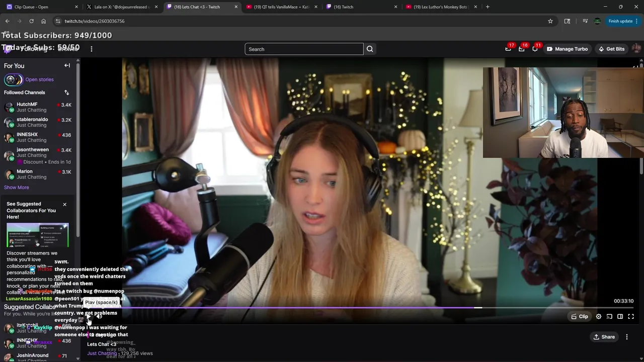Switch to QT tells VanillaMace YouTube tab
The width and height of the screenshot is (644, 362).
point(282,7)
